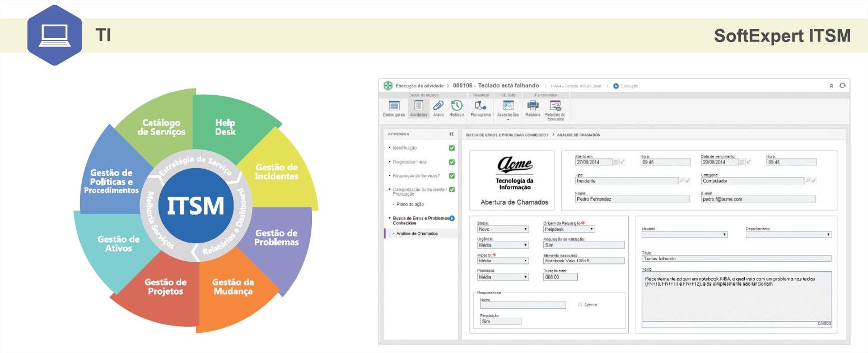Clear the Tipo field with eraser icon
The width and height of the screenshot is (868, 353).
(688, 181)
